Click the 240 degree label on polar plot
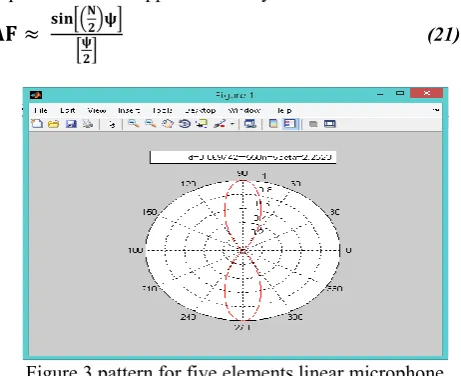This screenshot has width=461, height=376. click(188, 317)
